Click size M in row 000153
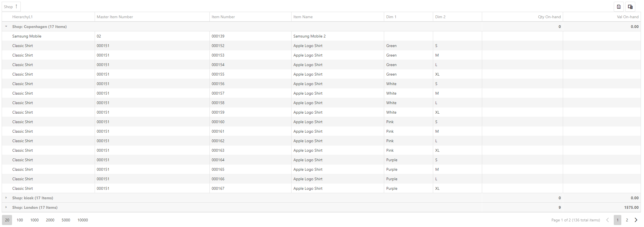 (x=437, y=55)
